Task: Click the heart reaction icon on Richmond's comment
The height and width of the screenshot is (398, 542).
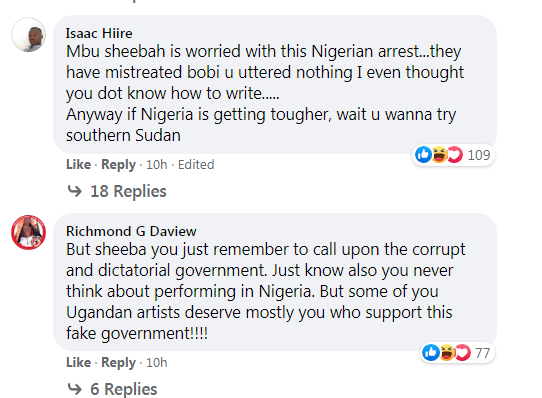Action: click(x=463, y=353)
